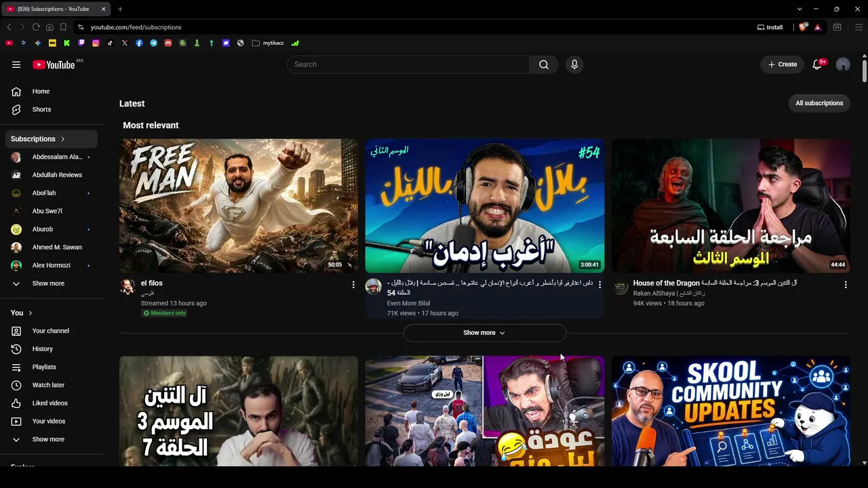Open the Twitch bookmark
868x488 pixels.
pos(81,43)
